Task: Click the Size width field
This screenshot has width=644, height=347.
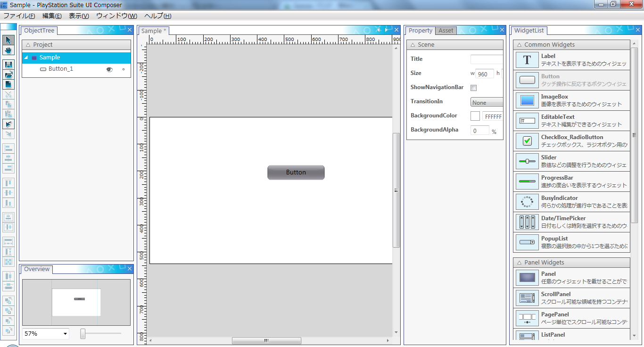Action: 485,74
